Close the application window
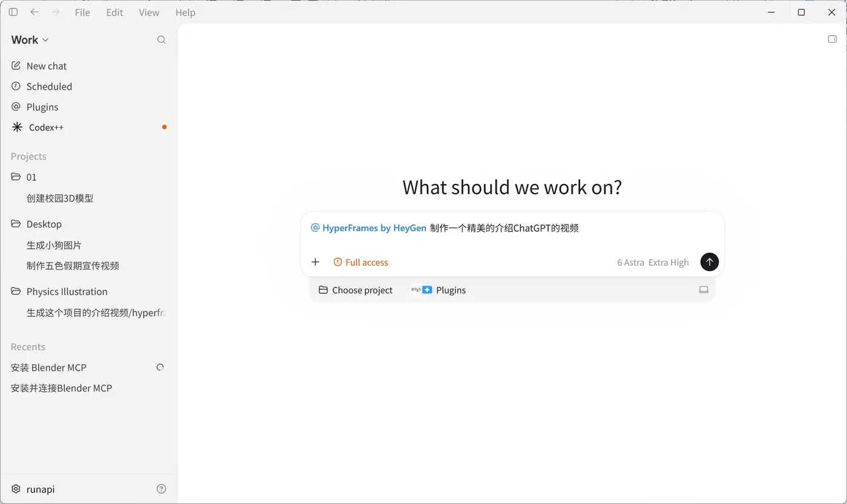Image resolution: width=847 pixels, height=504 pixels. [831, 12]
